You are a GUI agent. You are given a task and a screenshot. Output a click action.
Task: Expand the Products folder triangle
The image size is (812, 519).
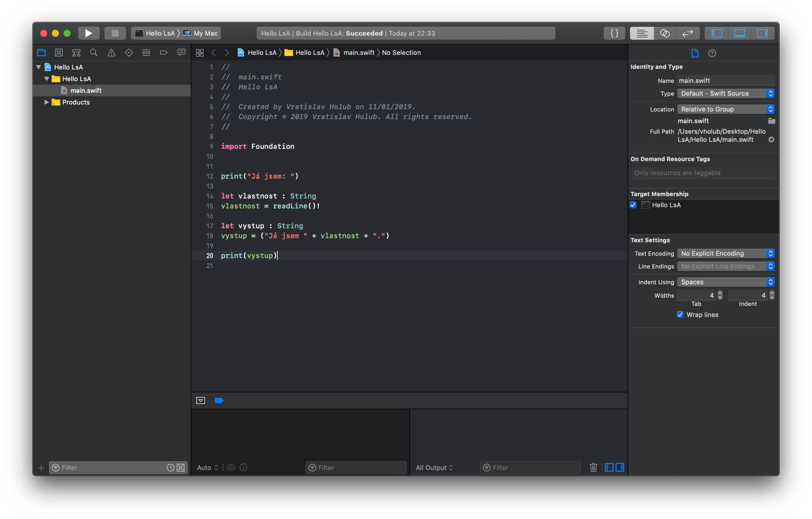pos(47,102)
